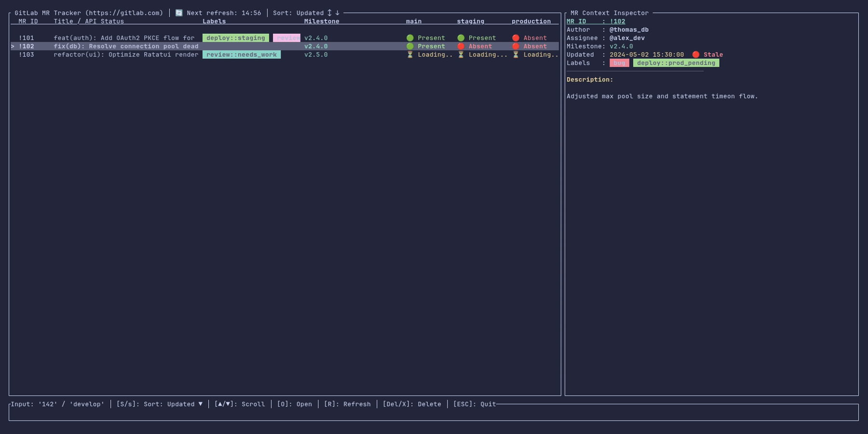Open the MR ID : !102 link in the inspector
Image resolution: width=868 pixels, height=434 pixels.
point(596,21)
